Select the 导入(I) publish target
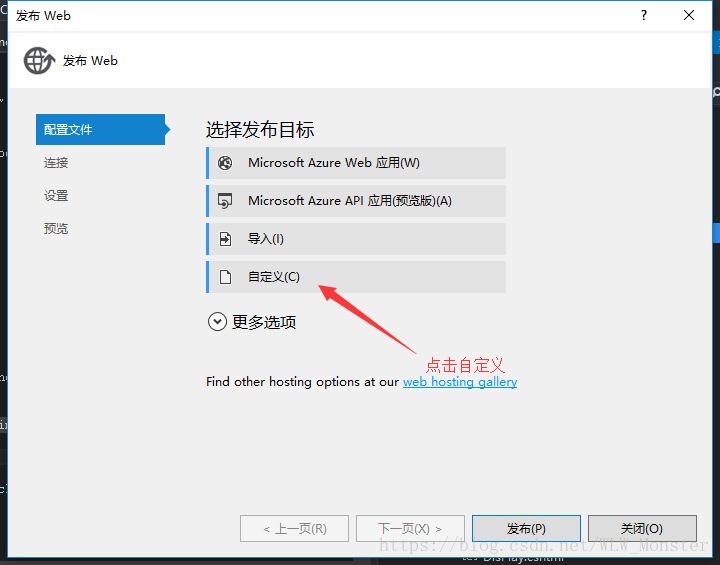 click(x=356, y=239)
